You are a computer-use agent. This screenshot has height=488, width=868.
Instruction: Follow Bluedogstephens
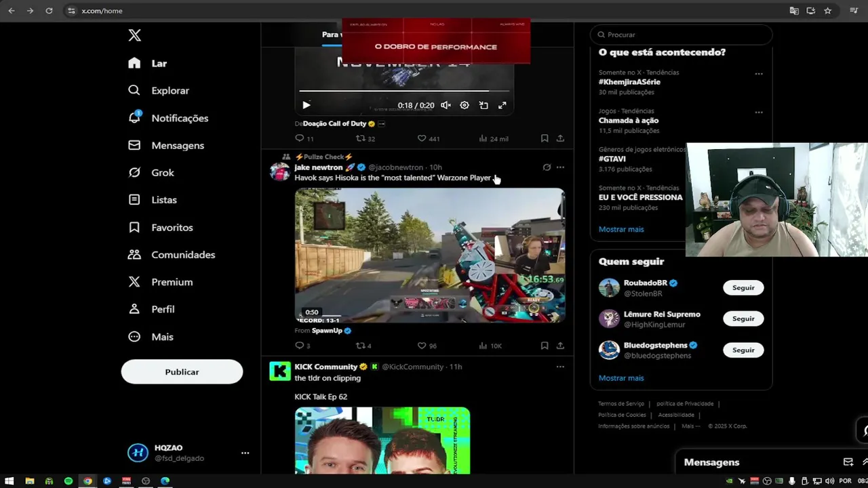(x=743, y=350)
